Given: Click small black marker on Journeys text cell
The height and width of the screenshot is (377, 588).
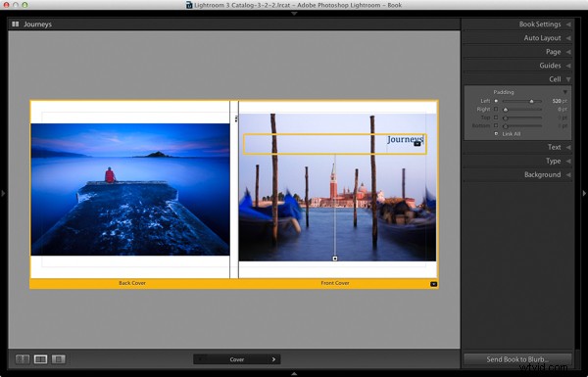Looking at the screenshot, I should pyautogui.click(x=417, y=144).
